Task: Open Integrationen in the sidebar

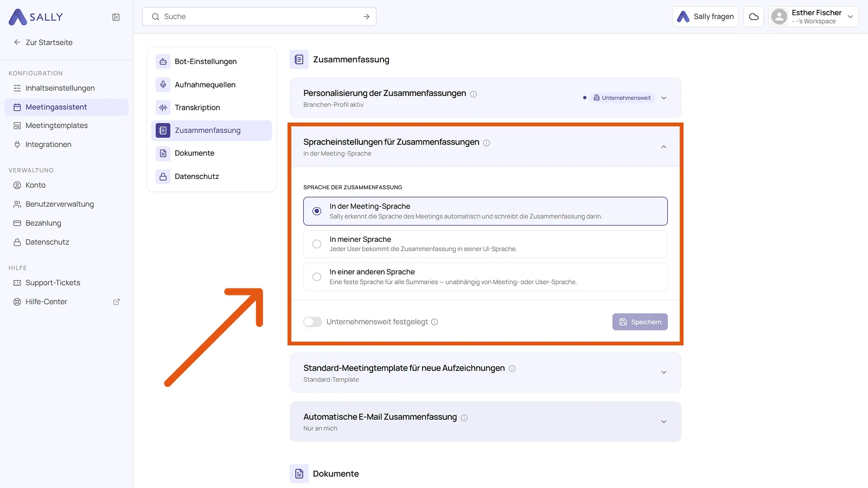Action: click(x=66, y=145)
